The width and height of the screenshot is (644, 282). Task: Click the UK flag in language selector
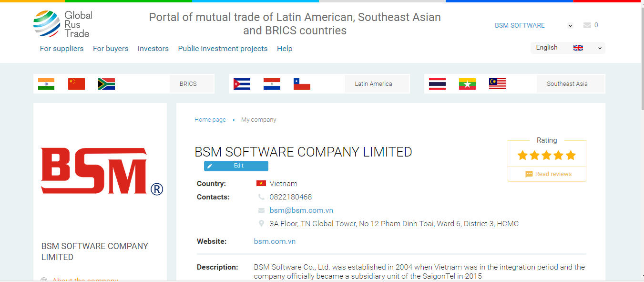[578, 48]
